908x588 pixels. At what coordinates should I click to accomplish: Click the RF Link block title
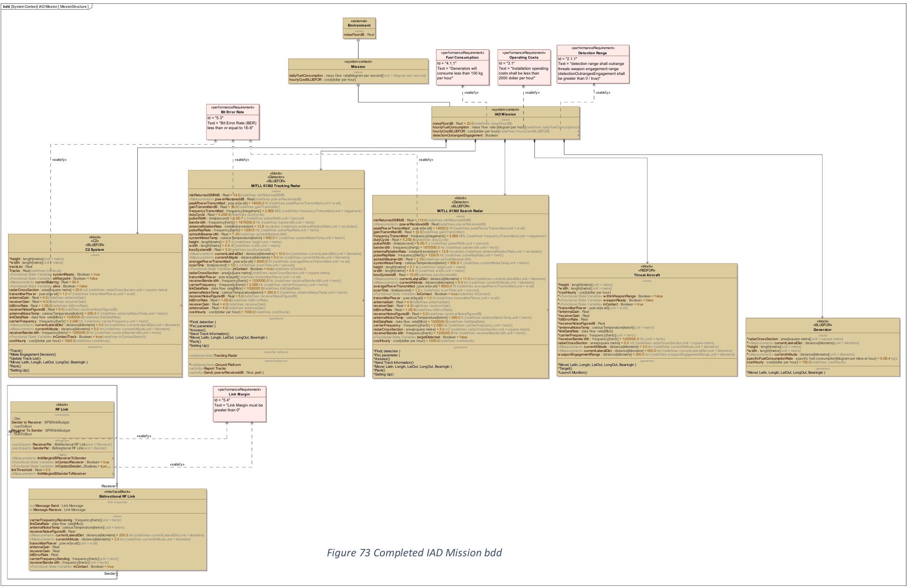(x=62, y=409)
